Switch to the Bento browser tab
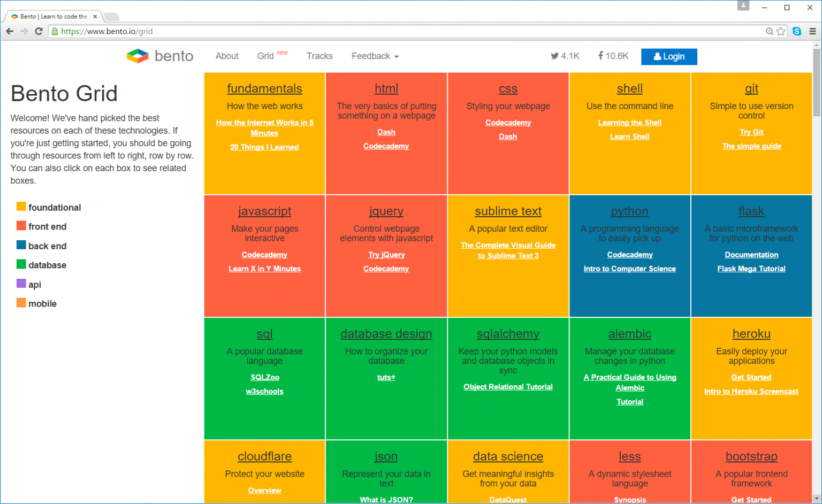This screenshot has height=504, width=822. click(52, 16)
